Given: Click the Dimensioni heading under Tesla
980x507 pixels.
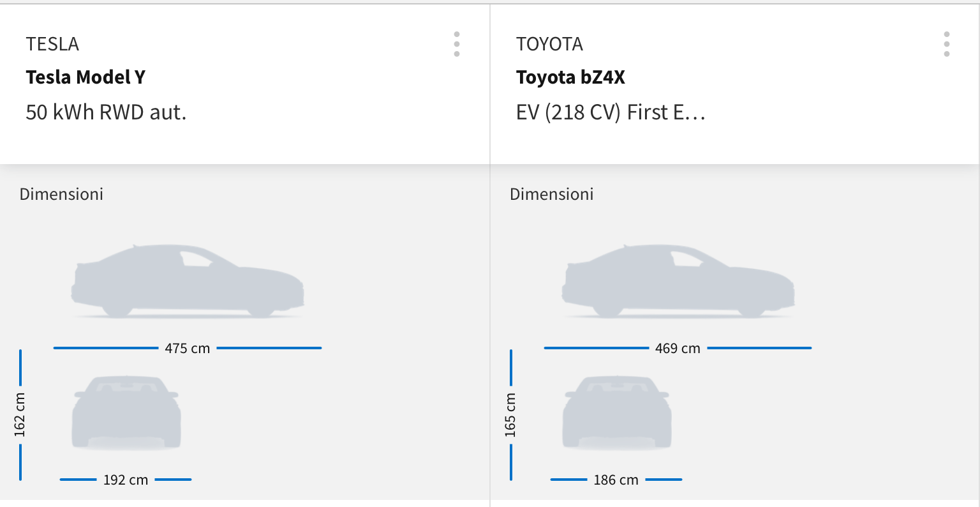Looking at the screenshot, I should click(x=61, y=194).
